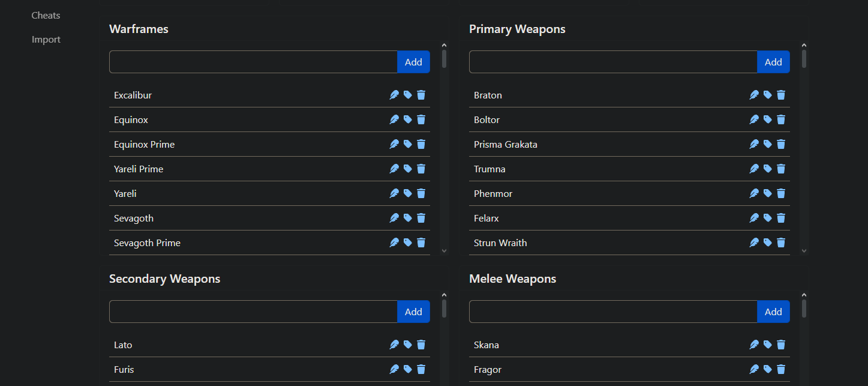The width and height of the screenshot is (868, 386).
Task: Go to Import in the sidebar
Action: point(46,40)
